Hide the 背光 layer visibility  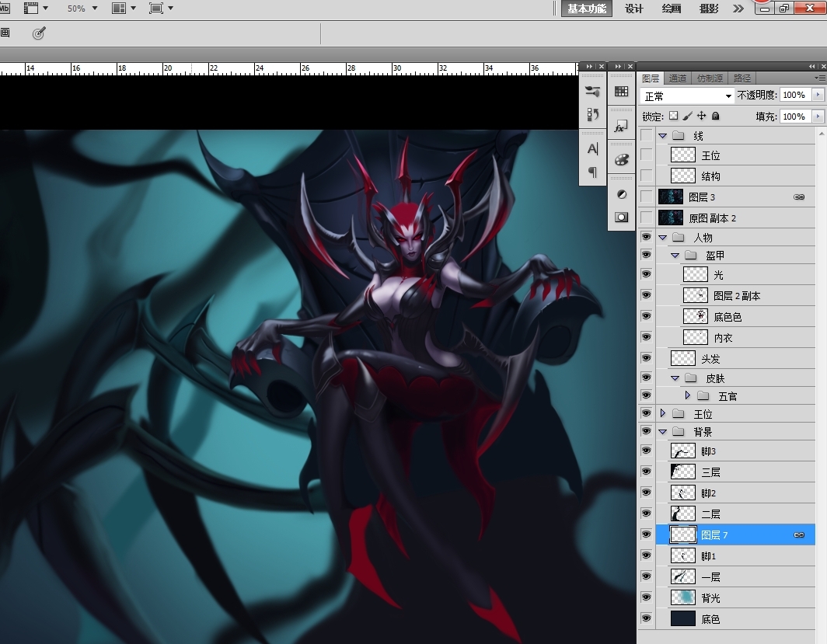pos(646,597)
